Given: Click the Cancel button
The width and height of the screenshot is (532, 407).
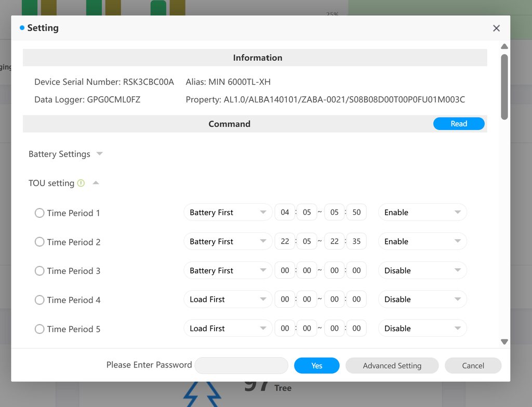Looking at the screenshot, I should coord(473,365).
